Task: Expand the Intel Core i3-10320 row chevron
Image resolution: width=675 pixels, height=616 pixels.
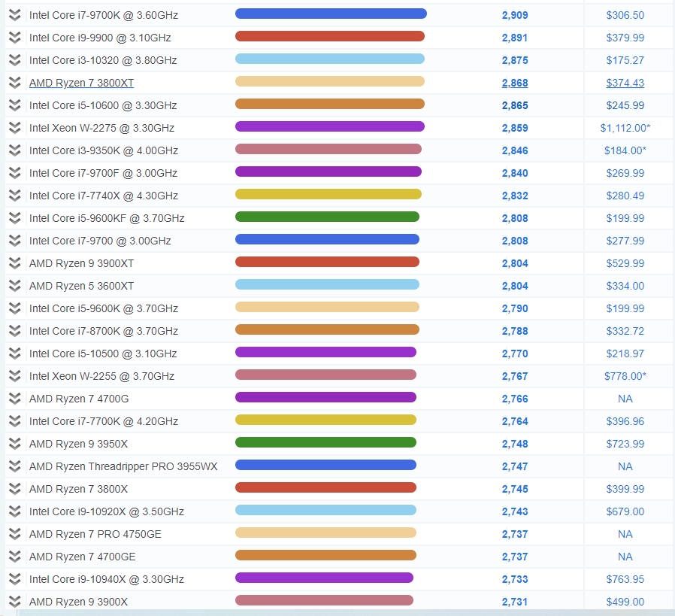Action: (x=14, y=60)
